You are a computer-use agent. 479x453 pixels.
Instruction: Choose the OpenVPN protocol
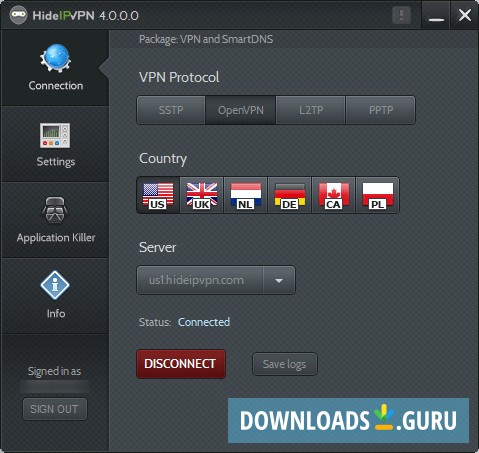click(x=241, y=110)
